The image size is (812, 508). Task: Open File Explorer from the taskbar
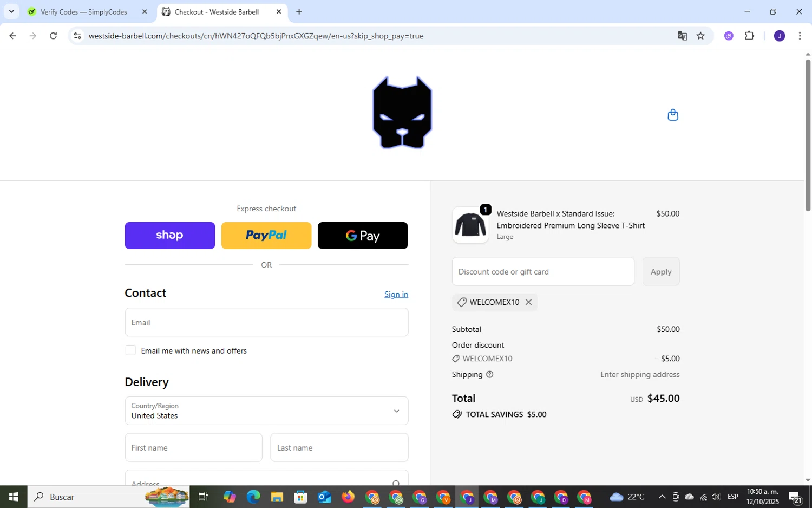(277, 497)
